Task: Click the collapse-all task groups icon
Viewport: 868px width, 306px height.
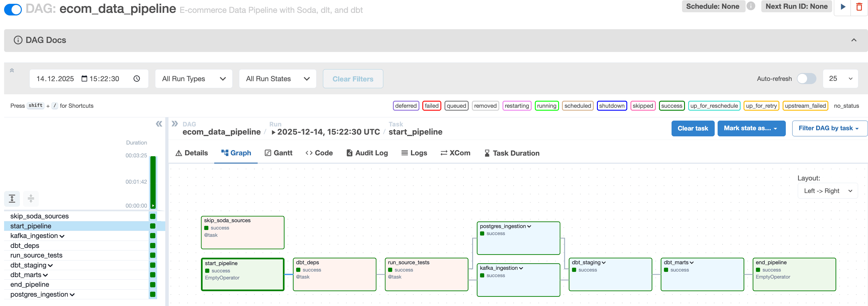Action: [31, 199]
